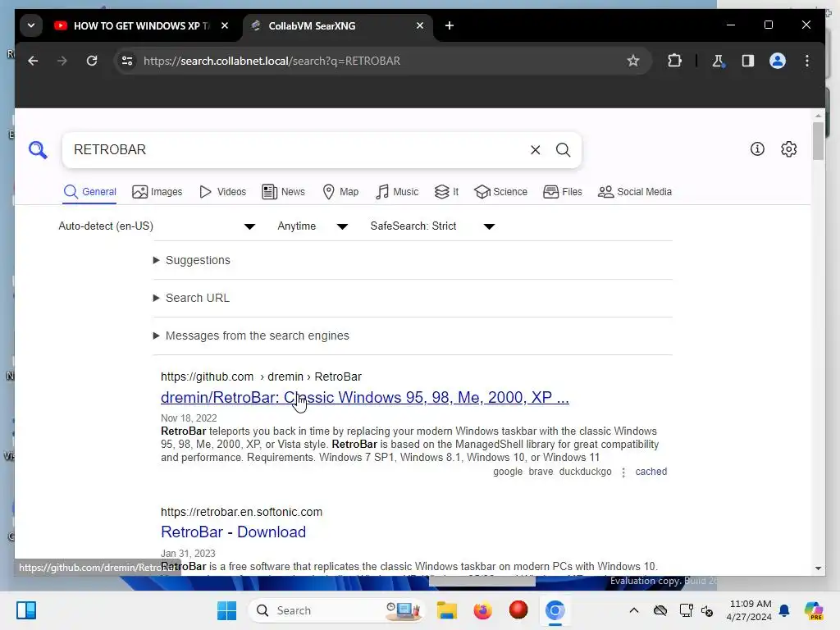Open dremin/RetroBar GitHub result link
This screenshot has width=840, height=630.
(x=365, y=398)
